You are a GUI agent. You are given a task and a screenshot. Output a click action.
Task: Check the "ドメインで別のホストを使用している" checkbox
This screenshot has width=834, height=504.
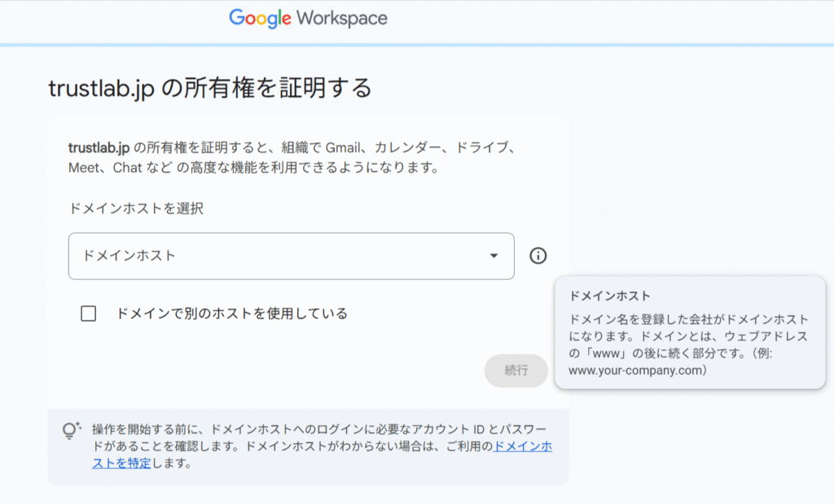point(89,313)
